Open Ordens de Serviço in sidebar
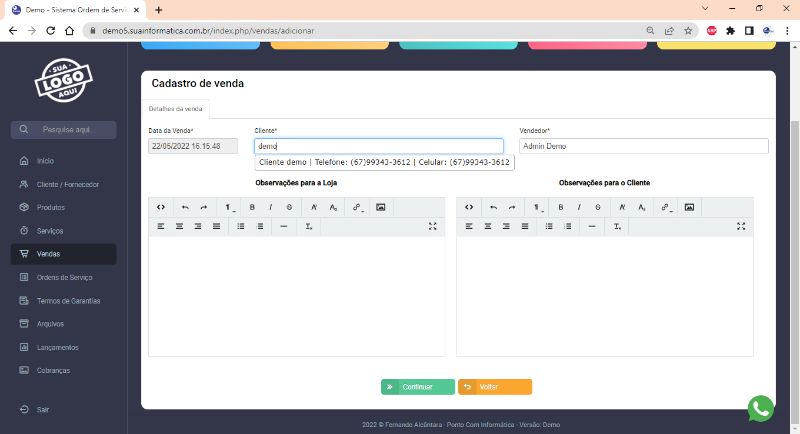Image resolution: width=800 pixels, height=434 pixels. (64, 277)
